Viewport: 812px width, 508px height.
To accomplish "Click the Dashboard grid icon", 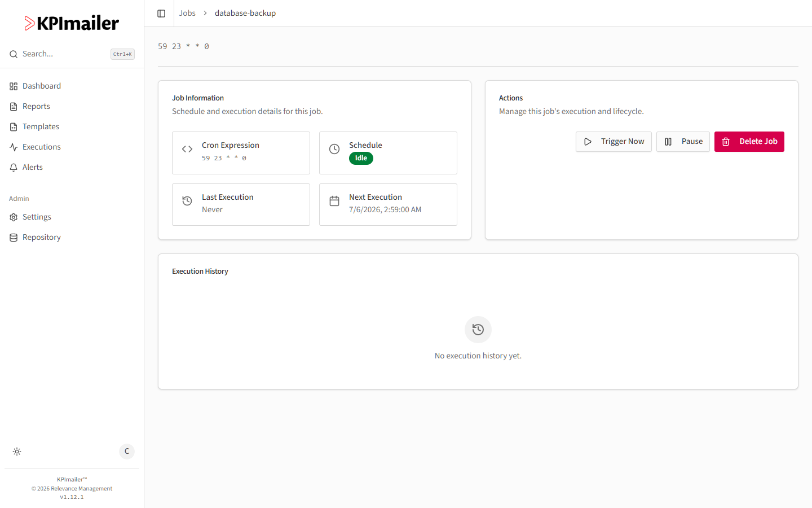I will pyautogui.click(x=14, y=86).
